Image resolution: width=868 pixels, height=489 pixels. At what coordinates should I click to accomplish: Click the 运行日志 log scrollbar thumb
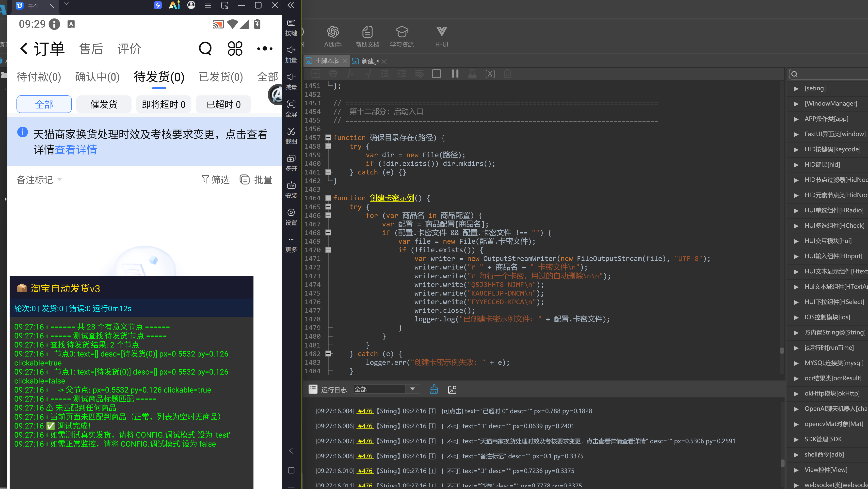(x=782, y=463)
